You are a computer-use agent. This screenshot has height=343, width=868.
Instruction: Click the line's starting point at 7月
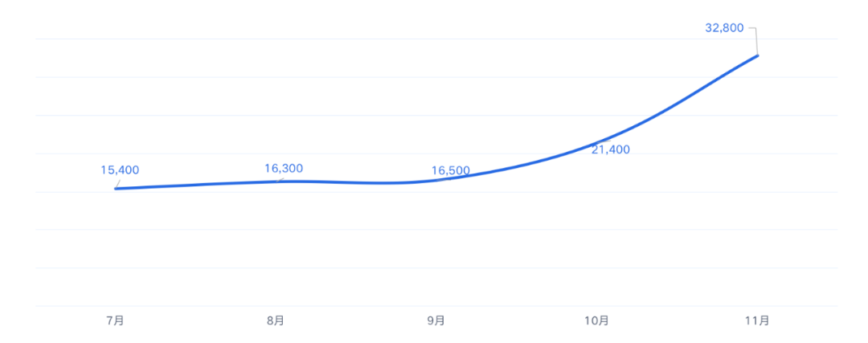pyautogui.click(x=115, y=189)
